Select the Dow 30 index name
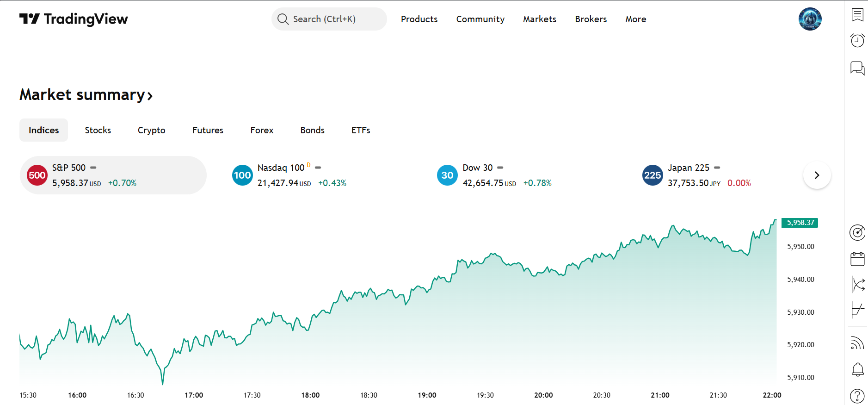This screenshot has width=868, height=405. coord(478,168)
